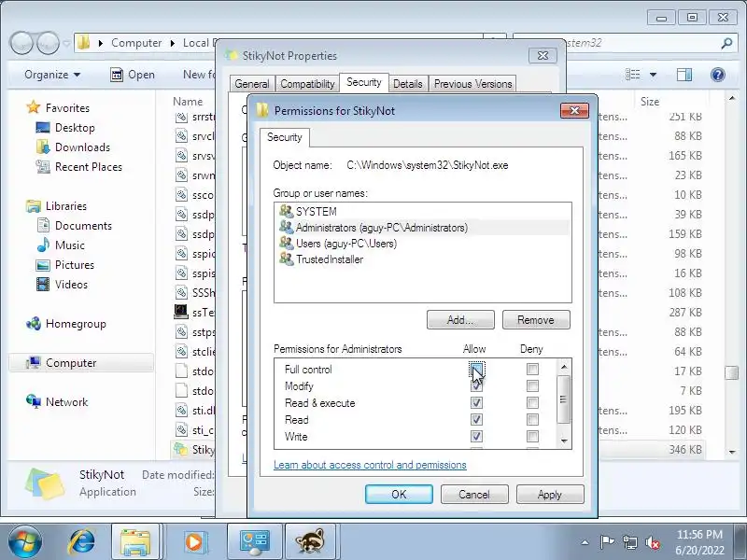The image size is (747, 560).
Task: Click the raccoon application taskbar icon
Action: click(311, 542)
